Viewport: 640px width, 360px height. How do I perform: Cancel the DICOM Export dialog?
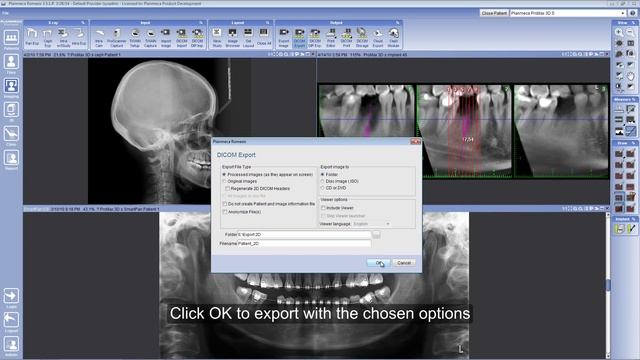coord(404,263)
